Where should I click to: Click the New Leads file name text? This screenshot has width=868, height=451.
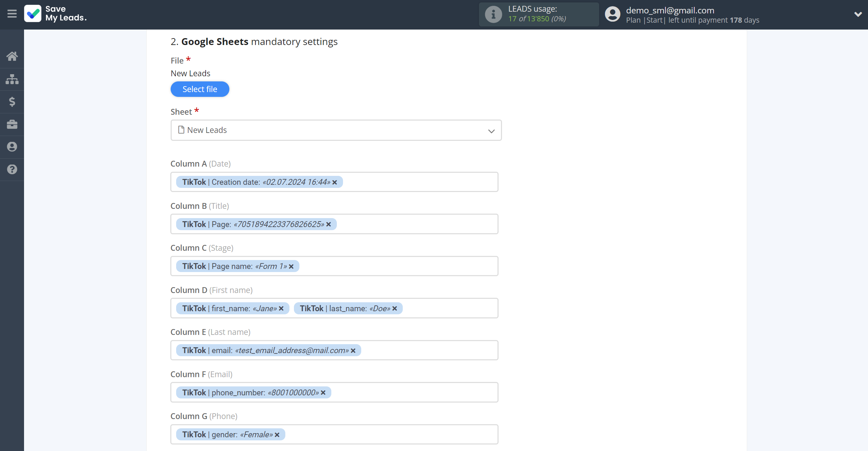191,74
